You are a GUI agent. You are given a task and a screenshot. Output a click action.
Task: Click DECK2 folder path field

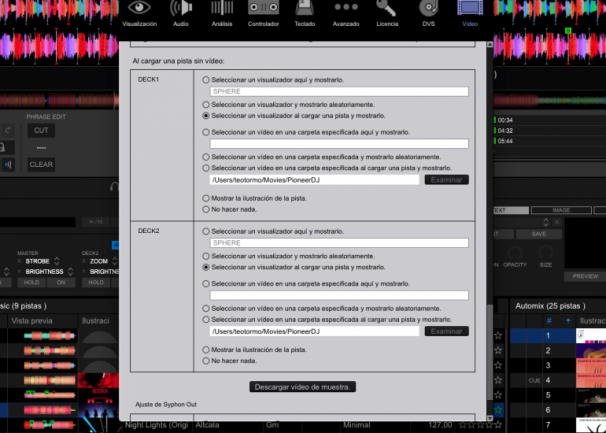(x=314, y=331)
